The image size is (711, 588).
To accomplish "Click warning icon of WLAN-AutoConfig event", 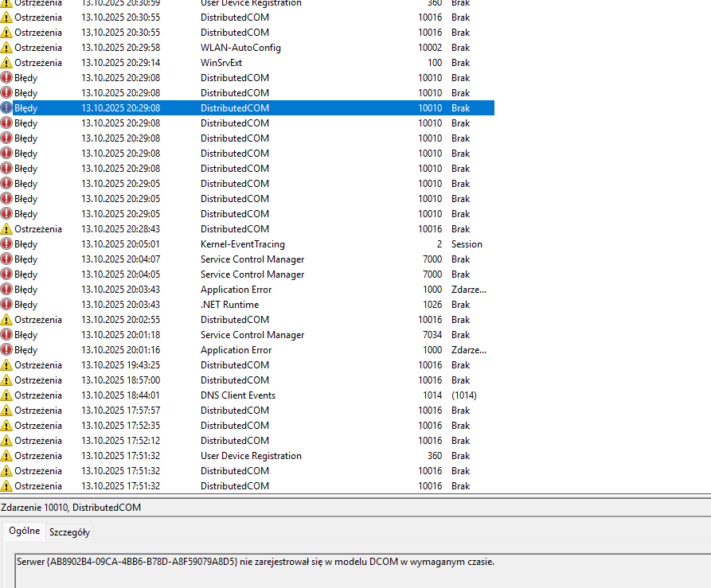I will tap(6, 48).
